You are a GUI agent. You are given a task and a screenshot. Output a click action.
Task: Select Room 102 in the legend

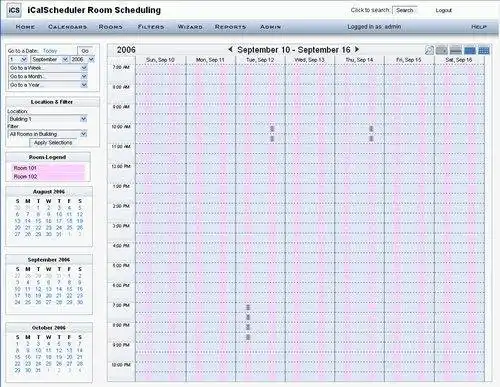(x=48, y=177)
